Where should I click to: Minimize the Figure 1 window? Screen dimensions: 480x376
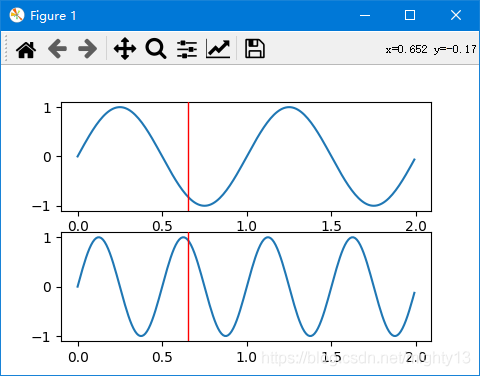tap(365, 15)
